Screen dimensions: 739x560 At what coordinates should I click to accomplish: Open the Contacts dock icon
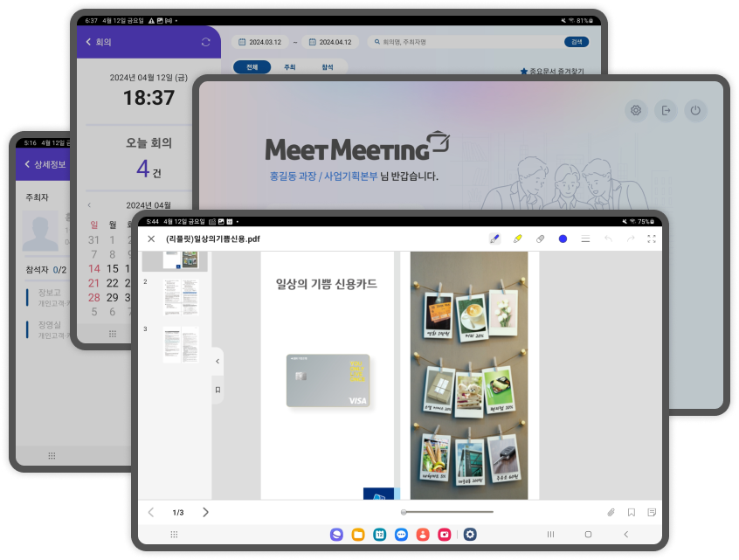click(x=423, y=535)
